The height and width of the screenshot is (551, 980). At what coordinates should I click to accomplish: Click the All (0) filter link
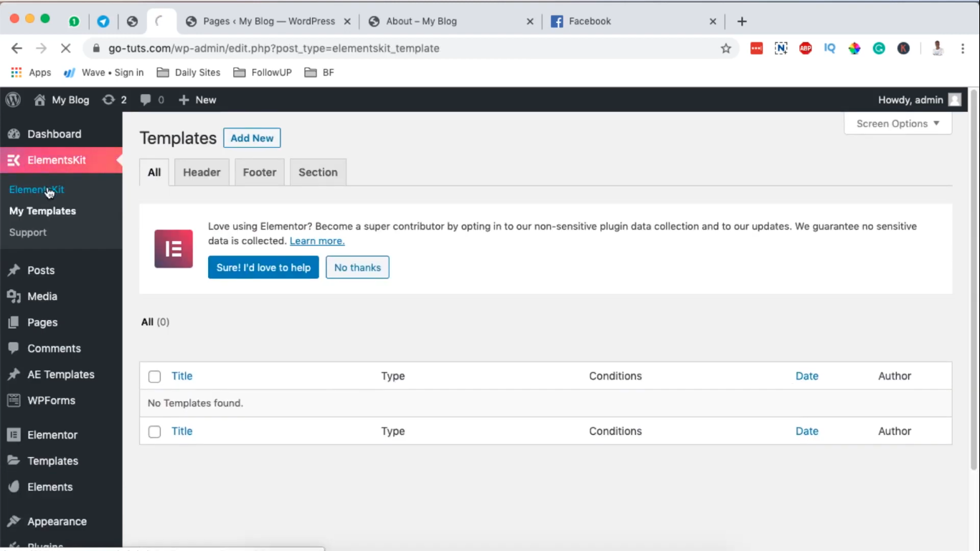(155, 322)
